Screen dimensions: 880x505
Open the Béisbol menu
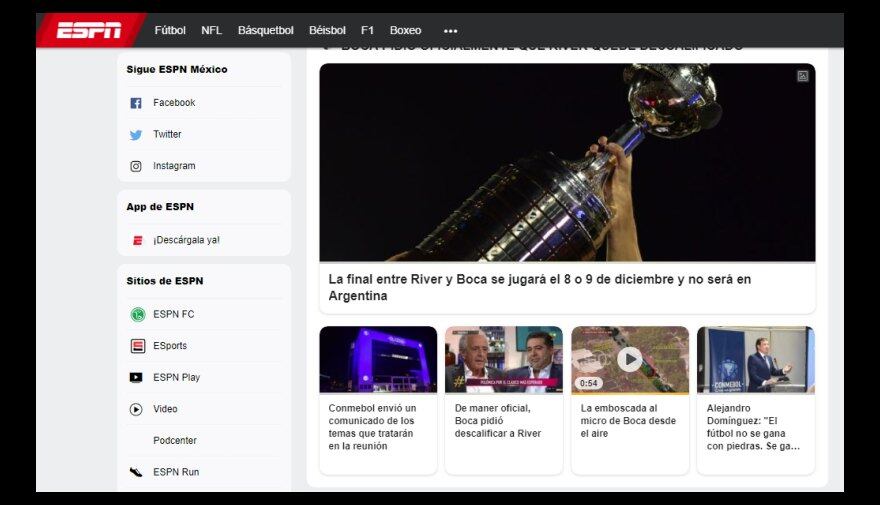327,30
